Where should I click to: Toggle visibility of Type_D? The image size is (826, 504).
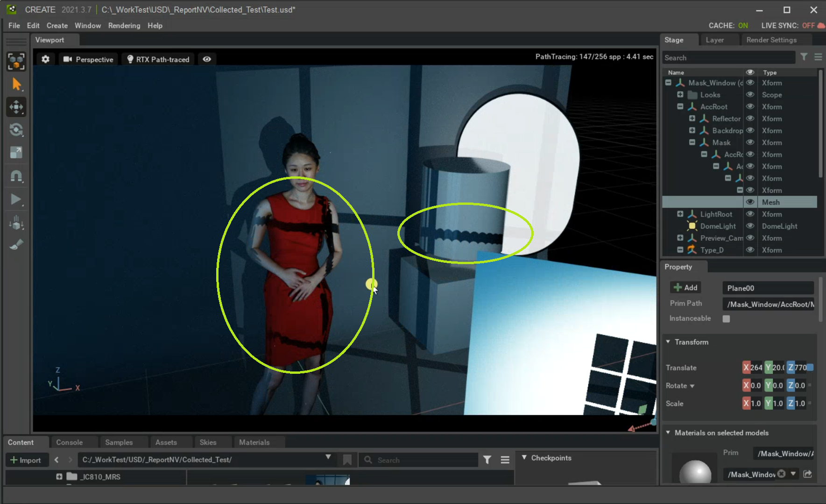[750, 250]
